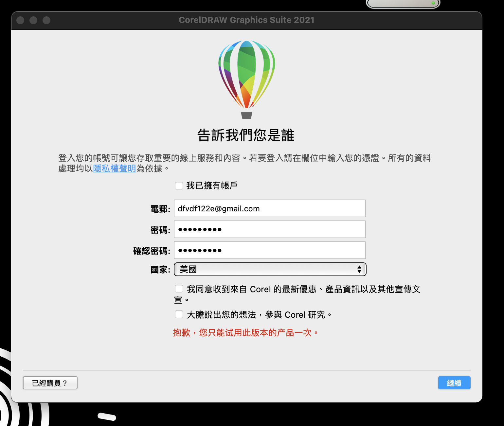The width and height of the screenshot is (504, 426).
Task: Check the participate in Corel research option
Action: 179,314
